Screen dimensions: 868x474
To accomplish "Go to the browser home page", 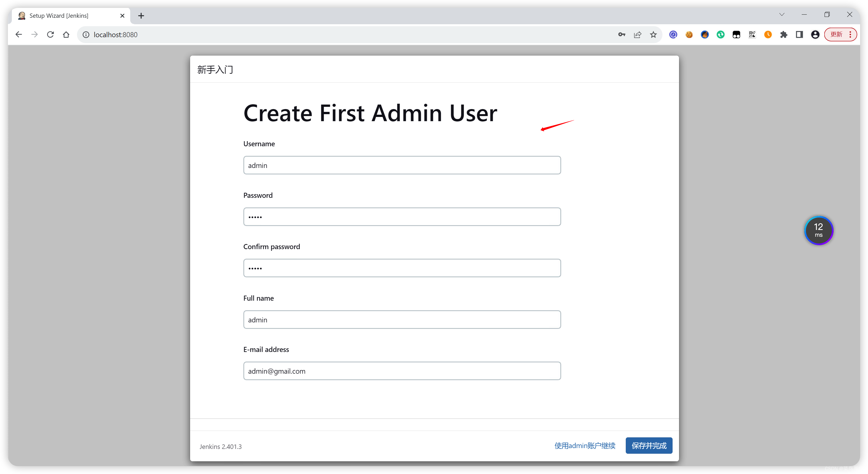I will point(66,34).
